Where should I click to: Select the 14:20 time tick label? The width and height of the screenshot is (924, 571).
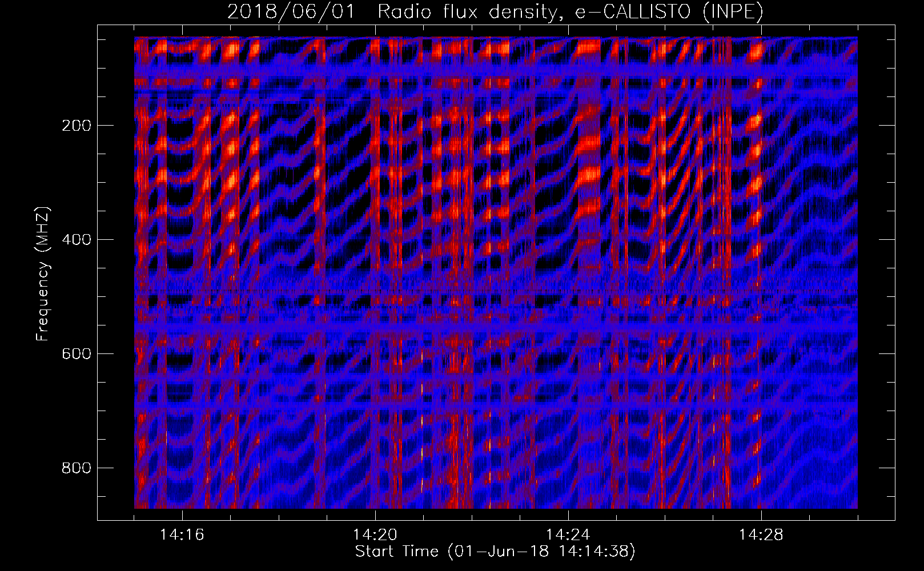(375, 535)
